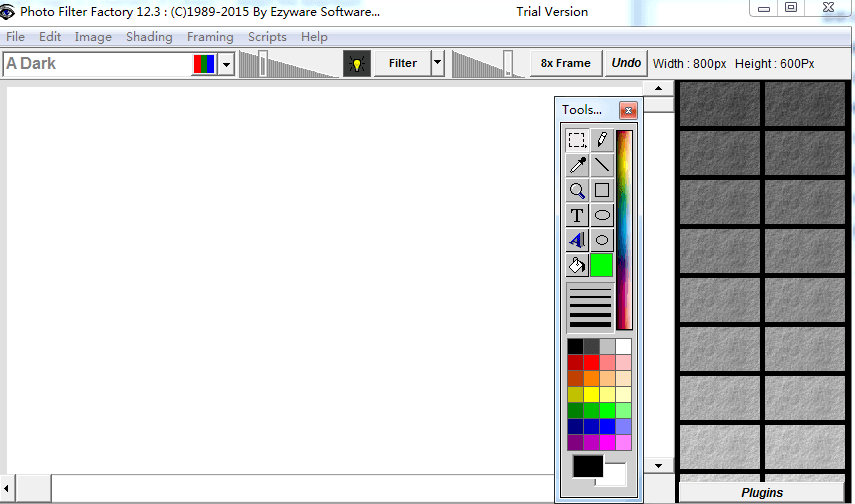
Task: Pick the Eyedropper tool
Action: click(x=577, y=165)
